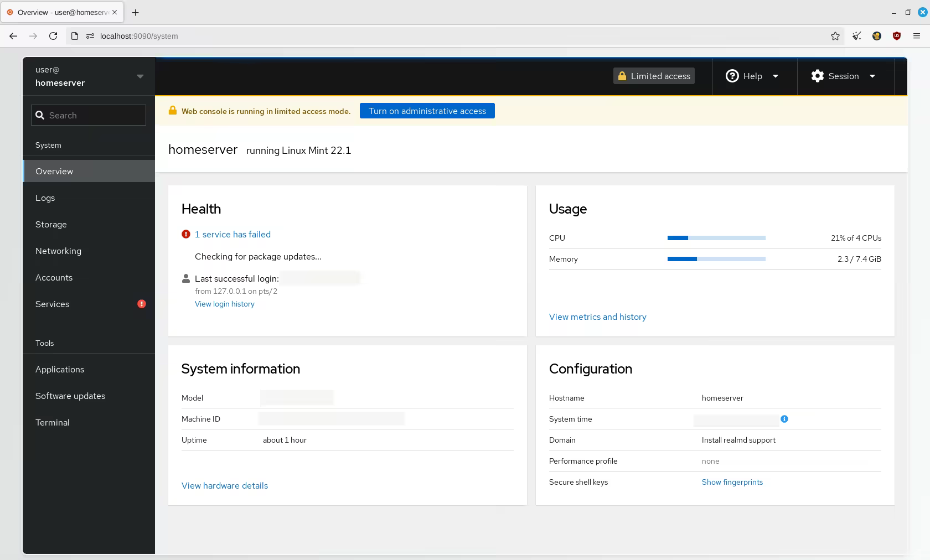Click the sidebar Search field
Screen dimensions: 930x560
click(89, 115)
